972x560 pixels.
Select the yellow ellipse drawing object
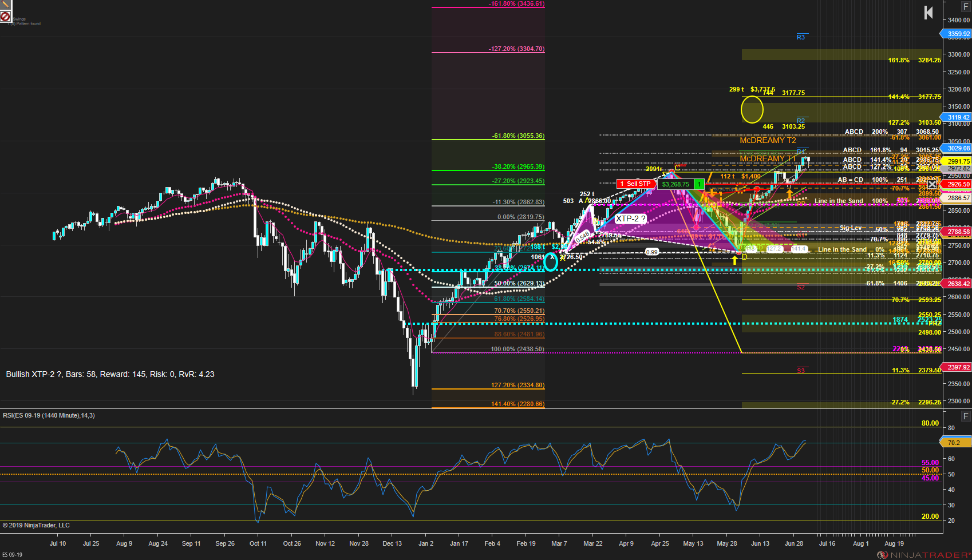coord(752,109)
